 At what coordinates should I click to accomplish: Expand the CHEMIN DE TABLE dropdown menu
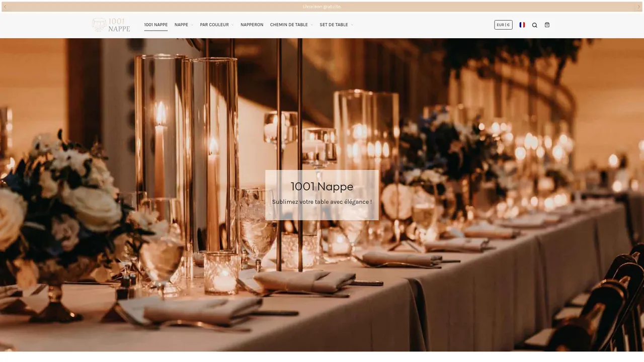point(291,25)
